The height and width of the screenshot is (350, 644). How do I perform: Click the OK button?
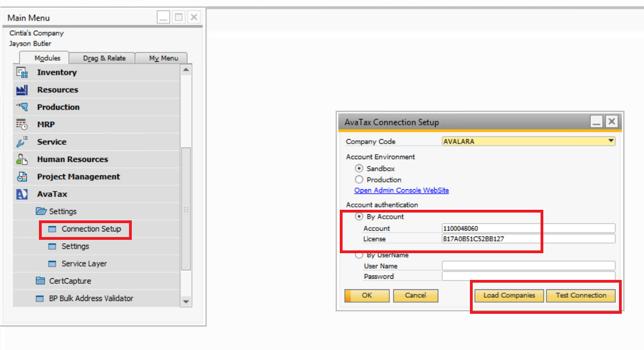point(366,295)
